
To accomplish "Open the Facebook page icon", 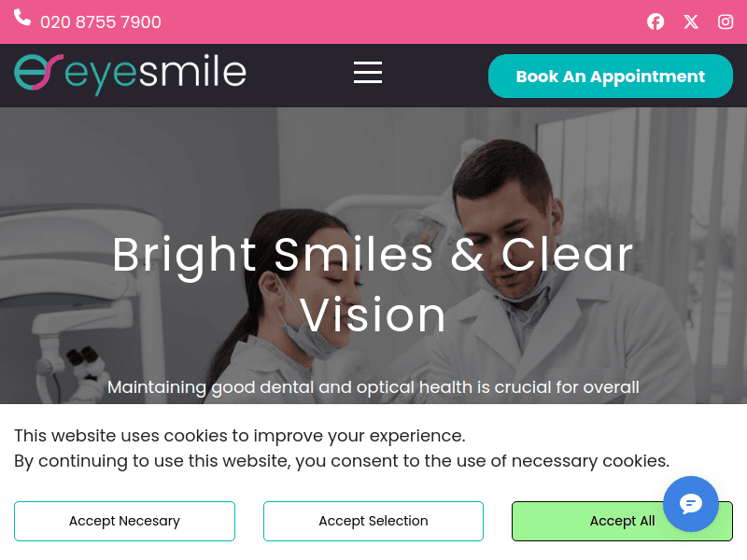I will tap(655, 21).
